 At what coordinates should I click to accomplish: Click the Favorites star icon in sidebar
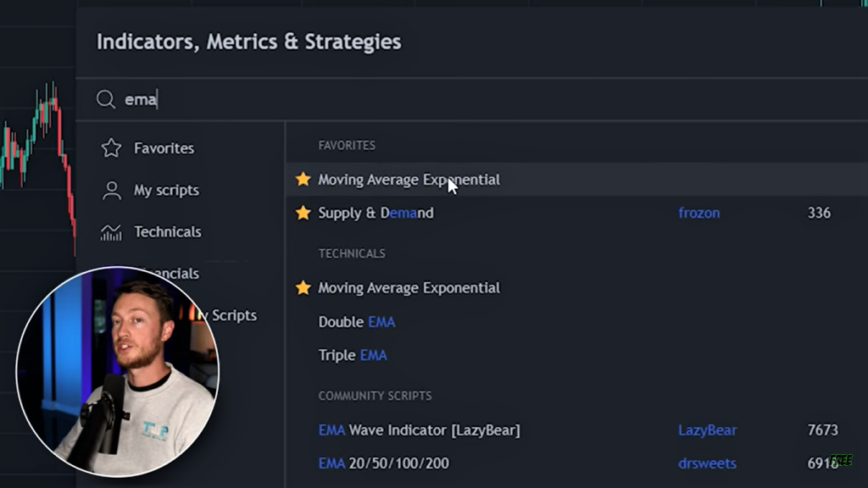(x=111, y=148)
